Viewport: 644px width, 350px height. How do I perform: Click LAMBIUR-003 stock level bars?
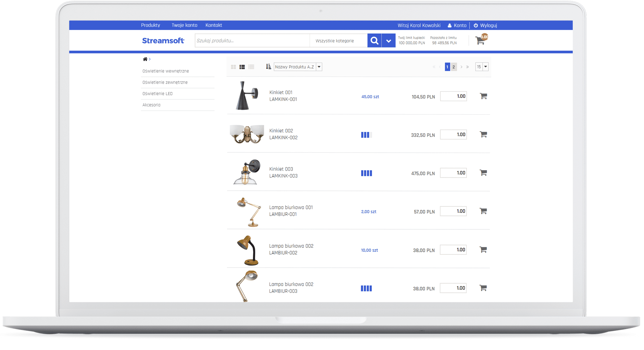click(366, 289)
